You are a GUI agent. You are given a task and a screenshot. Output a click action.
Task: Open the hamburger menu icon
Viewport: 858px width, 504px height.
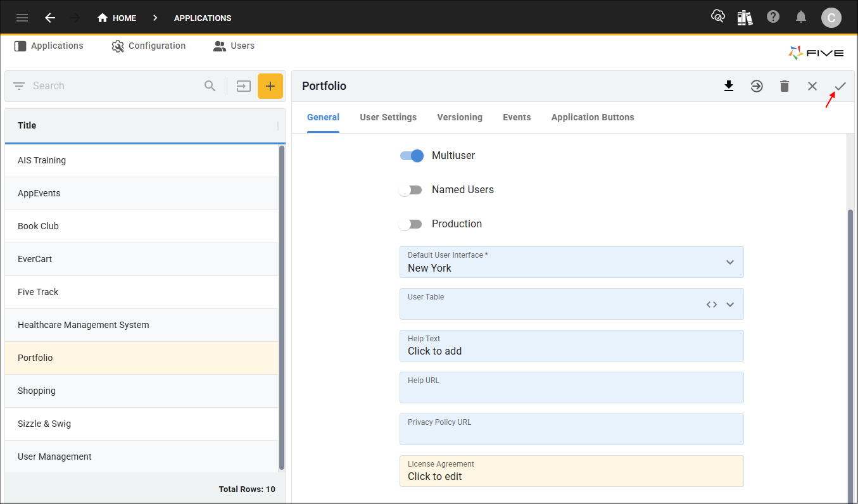22,18
